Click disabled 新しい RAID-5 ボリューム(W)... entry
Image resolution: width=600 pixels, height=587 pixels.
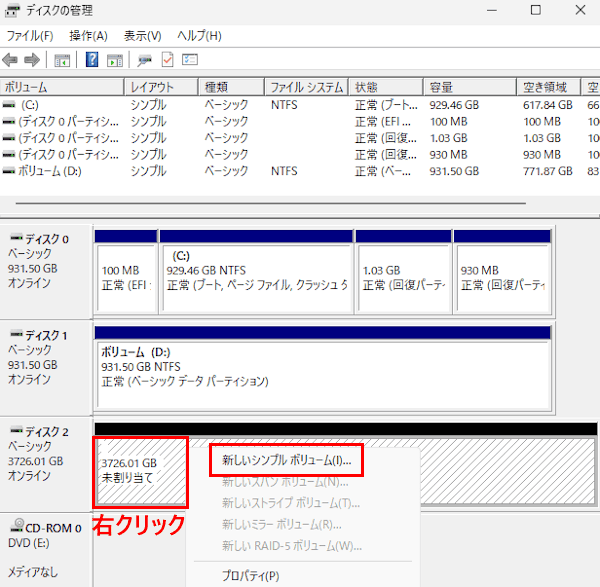(x=292, y=546)
